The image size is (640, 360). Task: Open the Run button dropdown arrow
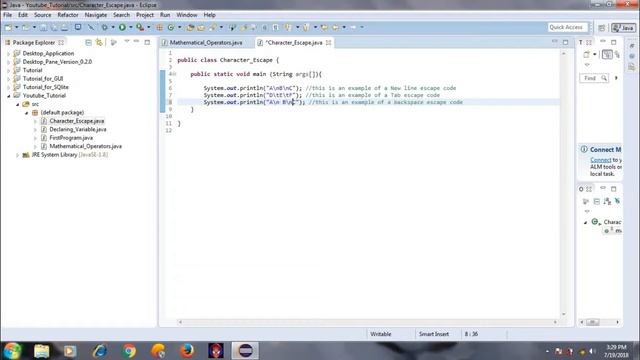click(x=130, y=27)
